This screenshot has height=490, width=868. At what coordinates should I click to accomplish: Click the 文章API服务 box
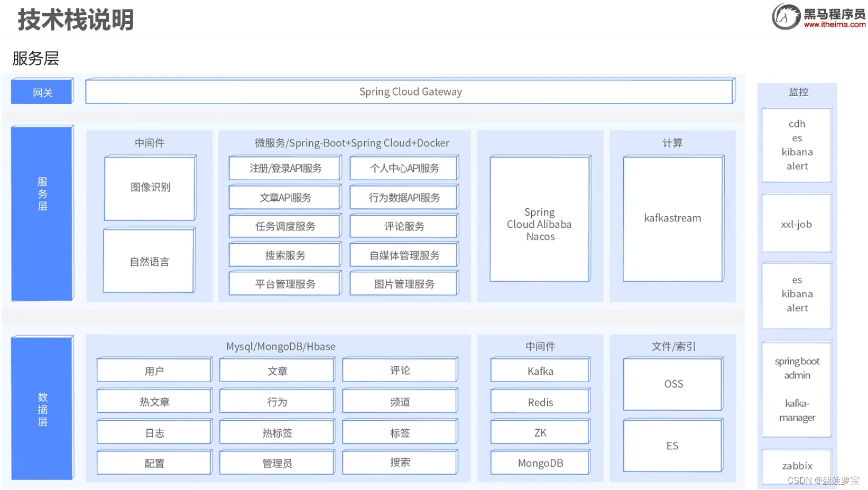(x=285, y=197)
